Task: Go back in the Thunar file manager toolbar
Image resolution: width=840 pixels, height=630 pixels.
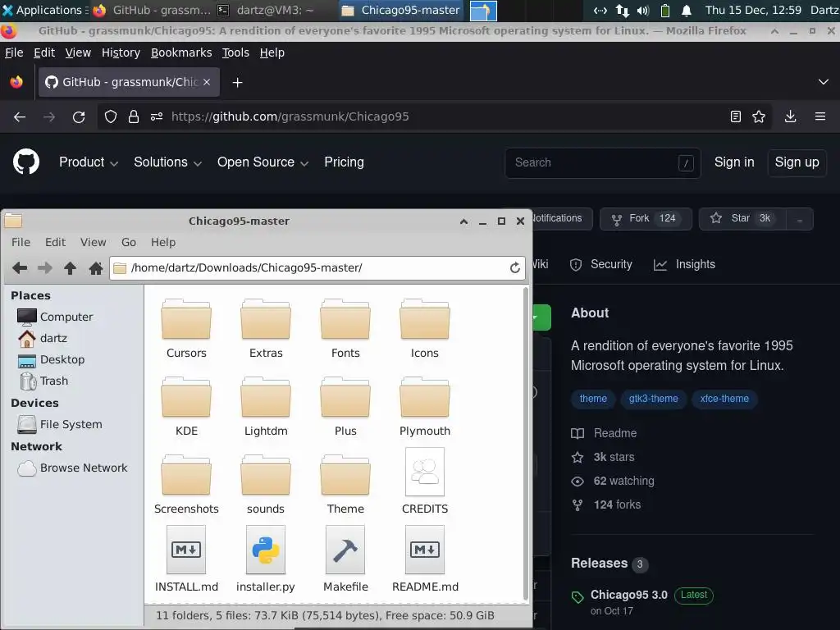Action: point(20,268)
